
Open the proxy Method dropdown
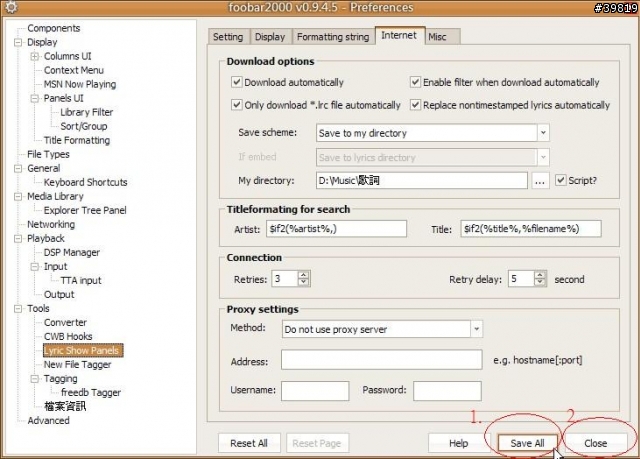tap(476, 329)
